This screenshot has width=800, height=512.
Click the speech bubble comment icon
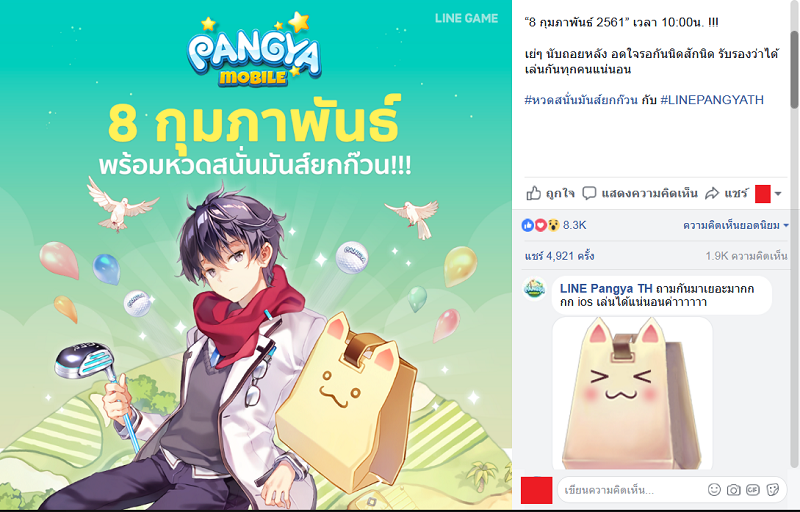point(589,193)
